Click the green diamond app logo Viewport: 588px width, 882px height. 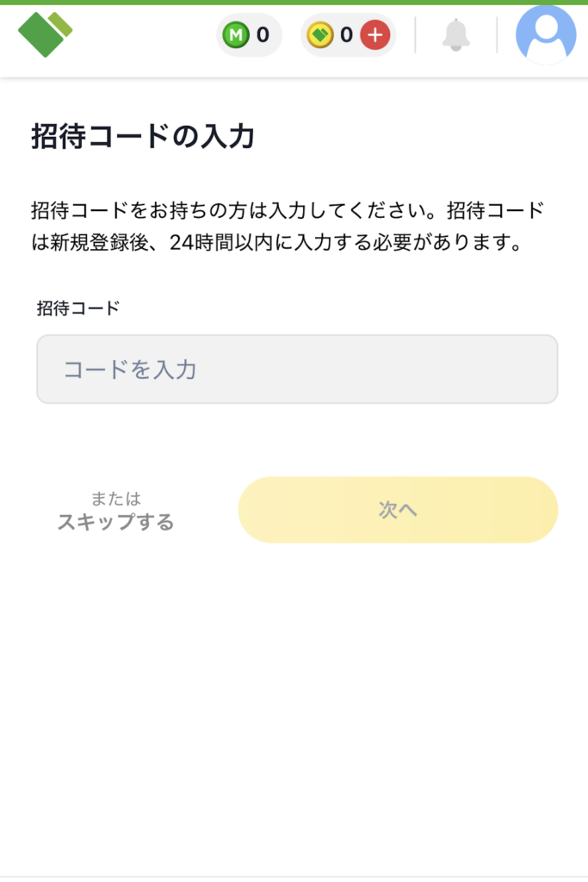coord(45,34)
